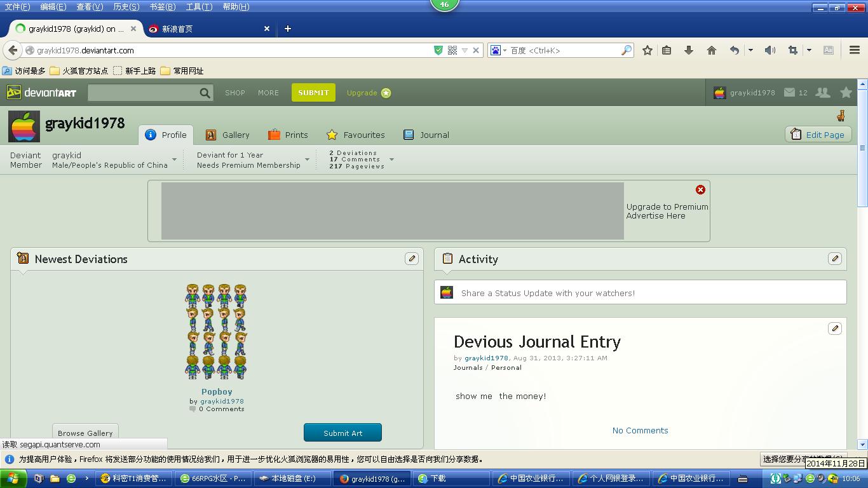868x488 pixels.
Task: Click the llama badge icon
Action: coord(841,115)
